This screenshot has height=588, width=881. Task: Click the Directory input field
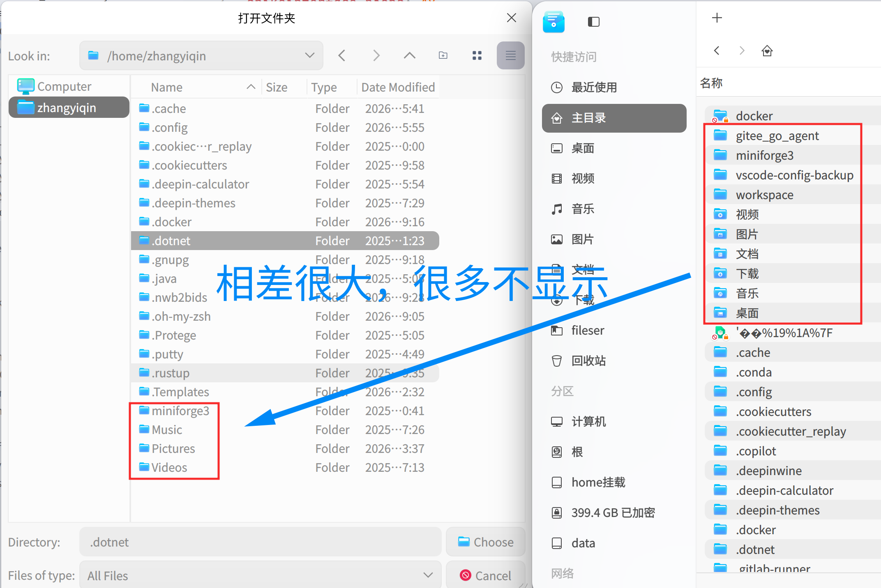pyautogui.click(x=260, y=542)
